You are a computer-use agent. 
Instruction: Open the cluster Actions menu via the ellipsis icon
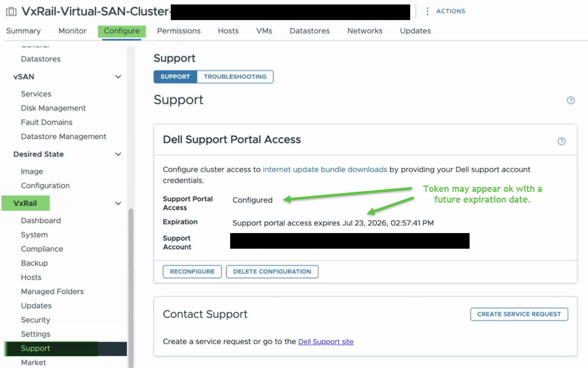coord(427,11)
